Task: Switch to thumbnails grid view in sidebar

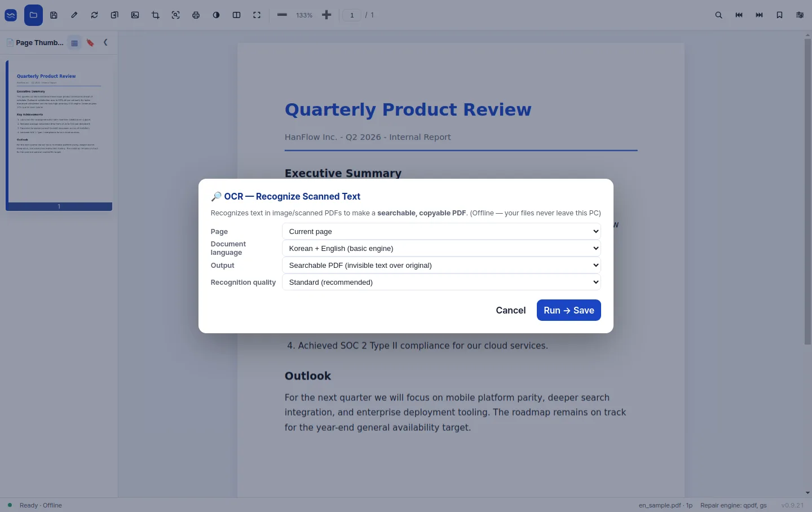Action: tap(74, 43)
